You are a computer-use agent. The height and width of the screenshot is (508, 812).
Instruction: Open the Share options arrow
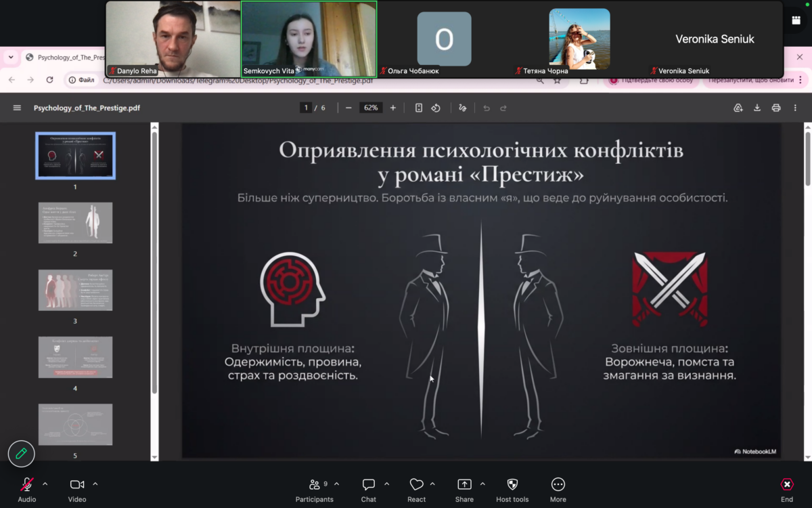click(482, 484)
